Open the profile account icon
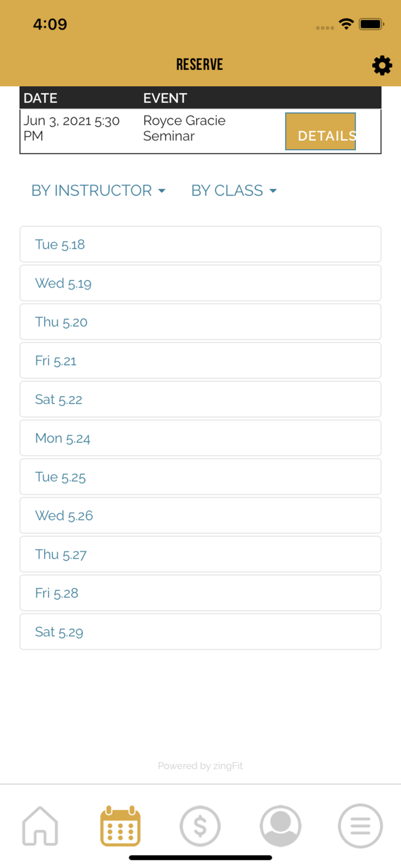This screenshot has width=401, height=868. (280, 826)
